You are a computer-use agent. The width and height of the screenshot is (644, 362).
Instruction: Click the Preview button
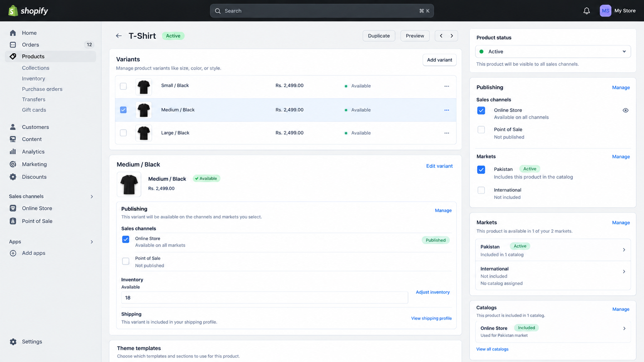click(415, 36)
